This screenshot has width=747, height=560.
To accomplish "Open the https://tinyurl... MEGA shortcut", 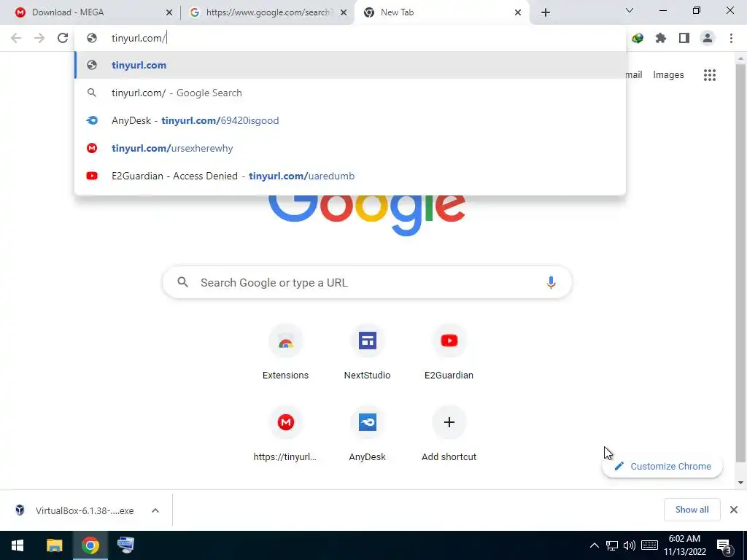I will click(x=285, y=435).
